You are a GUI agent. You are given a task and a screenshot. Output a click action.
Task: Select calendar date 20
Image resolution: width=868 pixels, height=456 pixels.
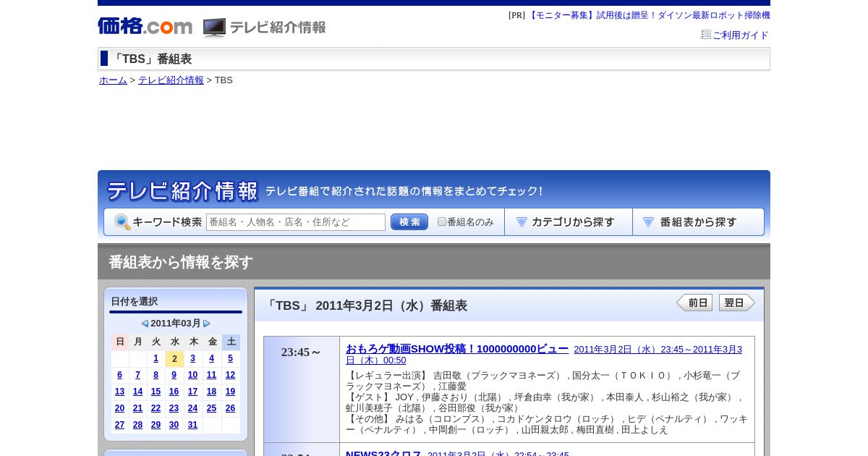coord(119,408)
